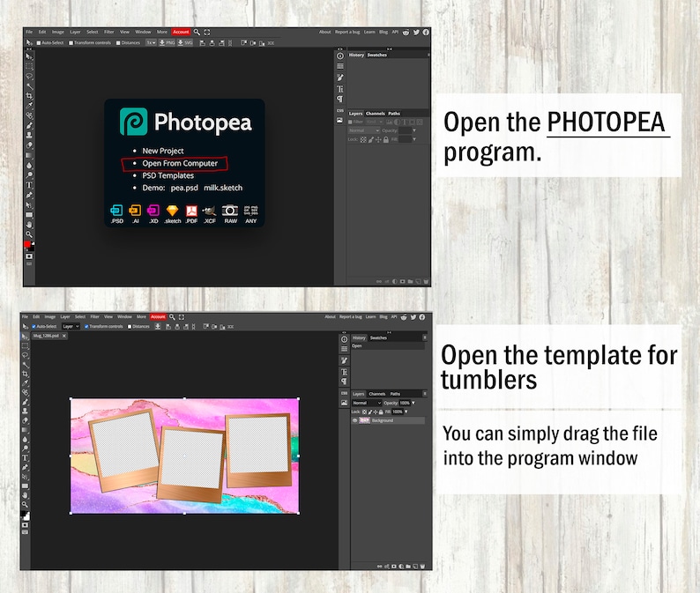Open the 1x scale dropdown in upper screenshot
700x593 pixels.
pyautogui.click(x=151, y=43)
